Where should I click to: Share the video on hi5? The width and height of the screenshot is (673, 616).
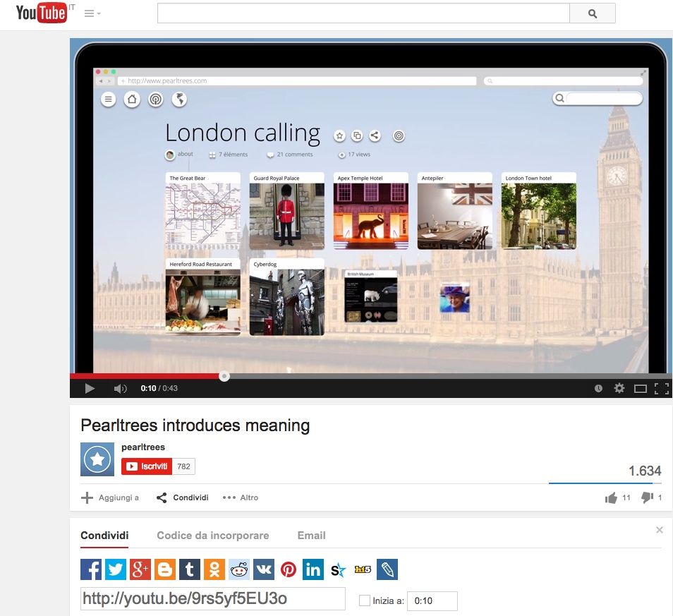(363, 569)
